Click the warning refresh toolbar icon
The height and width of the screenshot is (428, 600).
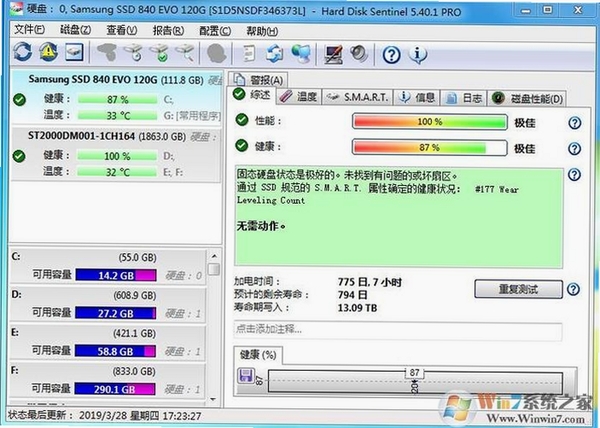(49, 52)
